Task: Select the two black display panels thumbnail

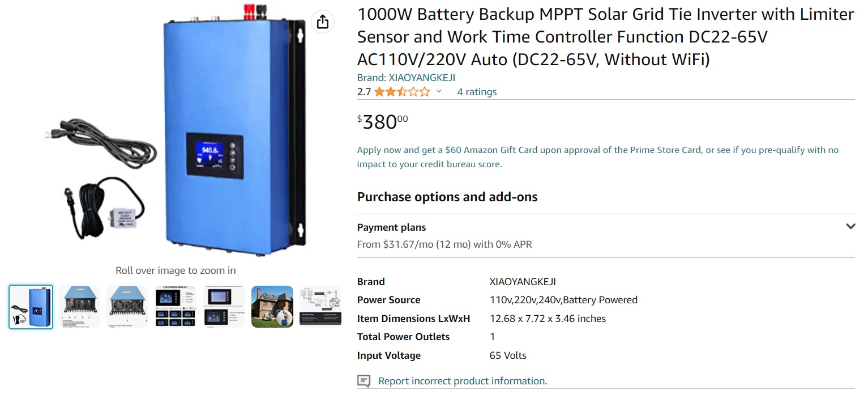Action: click(224, 307)
